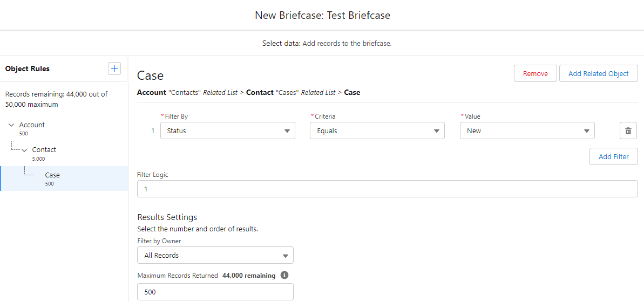Collapse the Contact node chevron

24,150
